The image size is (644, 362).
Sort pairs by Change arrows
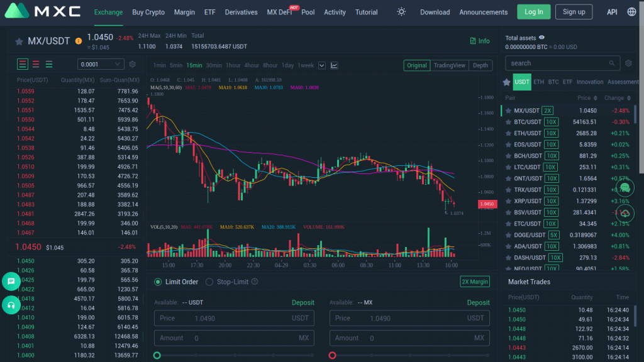tap(629, 98)
